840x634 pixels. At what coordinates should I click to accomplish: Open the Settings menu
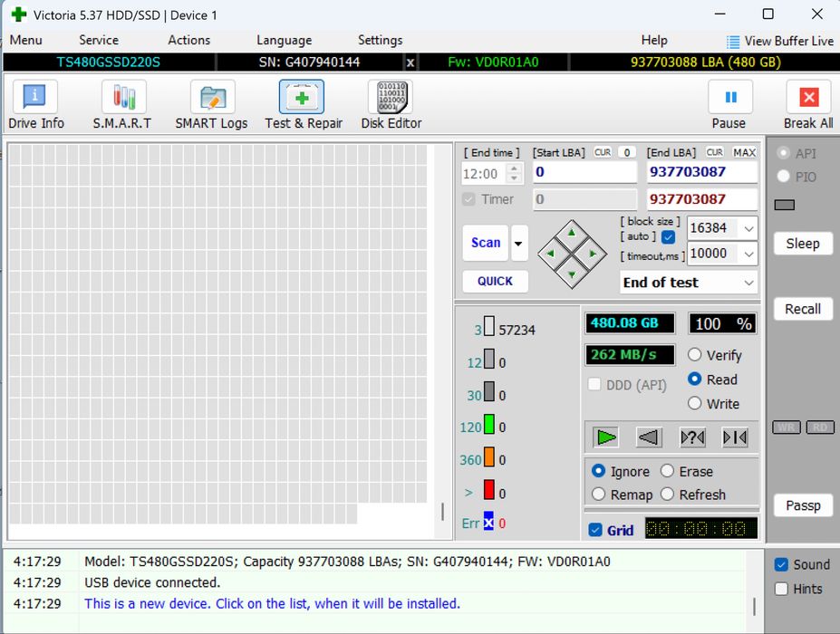pos(380,40)
